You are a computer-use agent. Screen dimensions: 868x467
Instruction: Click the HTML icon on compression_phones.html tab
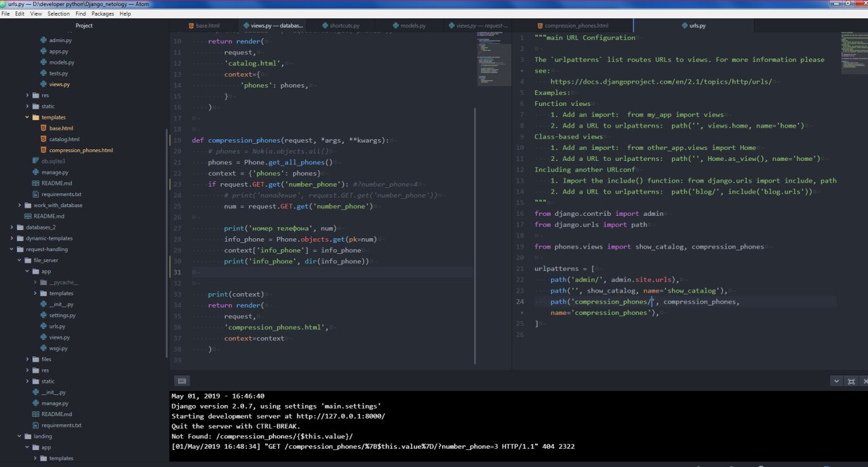pyautogui.click(x=540, y=26)
